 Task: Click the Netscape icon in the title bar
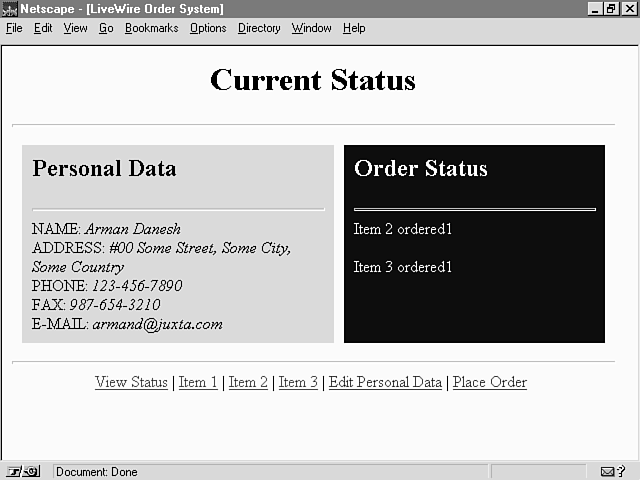[10, 9]
